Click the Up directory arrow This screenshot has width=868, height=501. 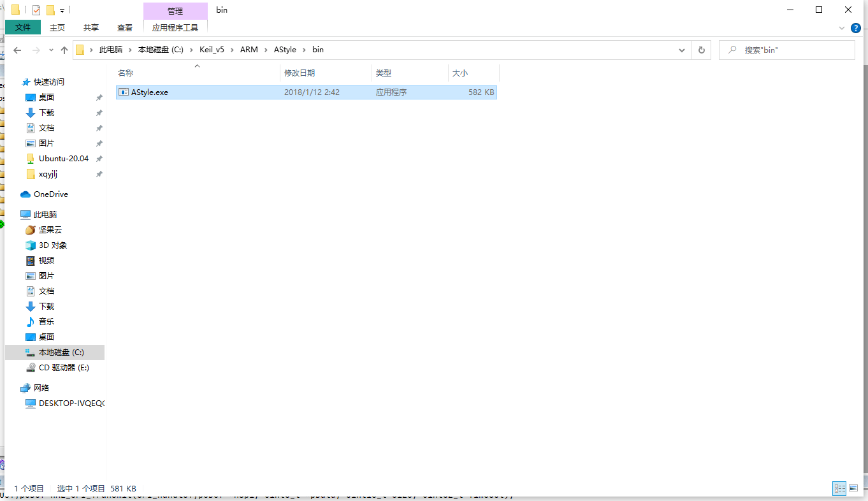click(64, 50)
